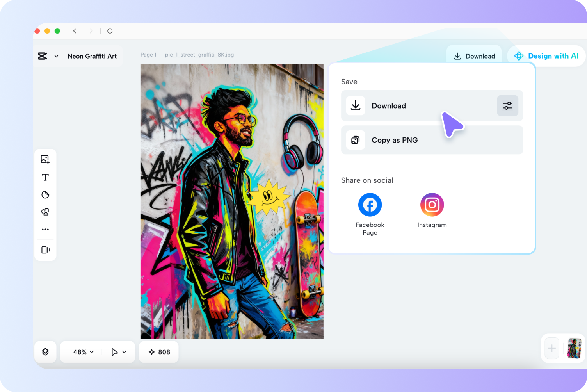Expand the cursor tool dropdown
This screenshot has height=392, width=587.
118,352
